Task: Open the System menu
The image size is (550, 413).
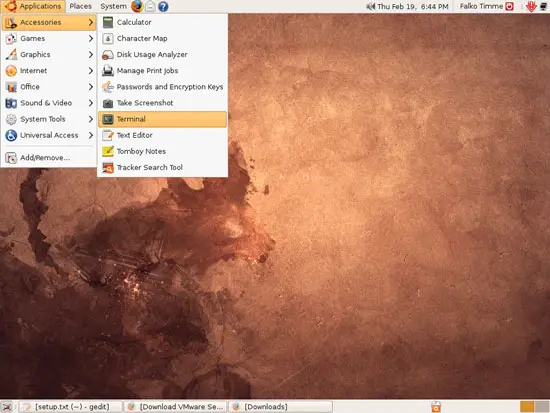Action: point(113,6)
